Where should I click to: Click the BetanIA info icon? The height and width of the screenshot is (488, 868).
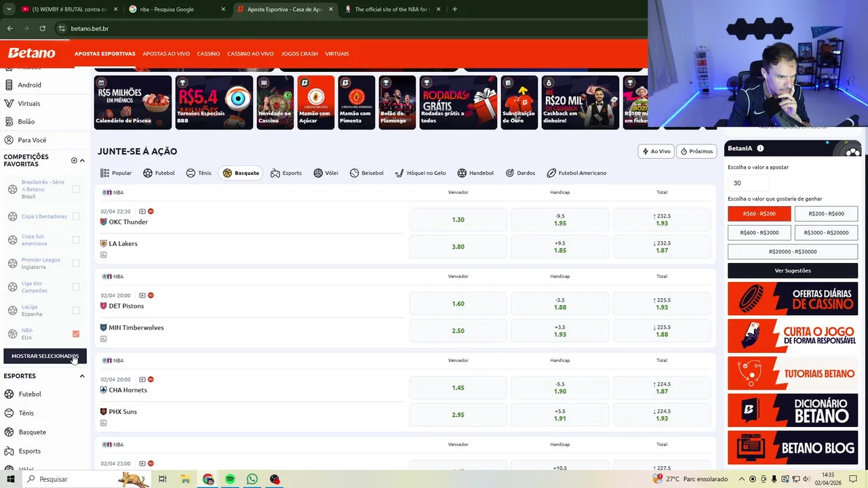tap(760, 148)
